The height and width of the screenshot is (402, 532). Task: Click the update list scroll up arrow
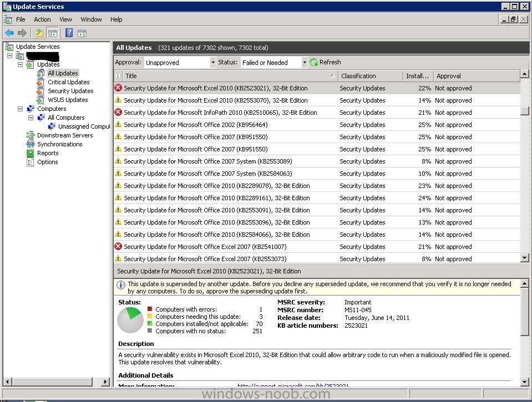[x=525, y=74]
